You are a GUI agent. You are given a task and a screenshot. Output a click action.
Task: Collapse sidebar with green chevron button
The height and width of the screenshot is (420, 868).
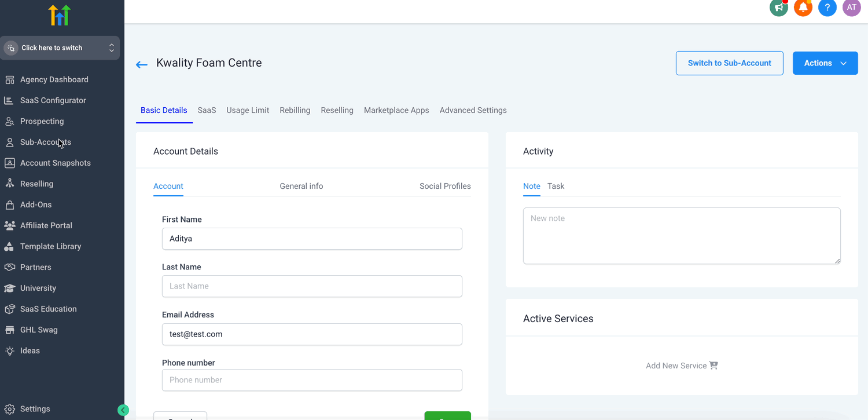pos(123,410)
